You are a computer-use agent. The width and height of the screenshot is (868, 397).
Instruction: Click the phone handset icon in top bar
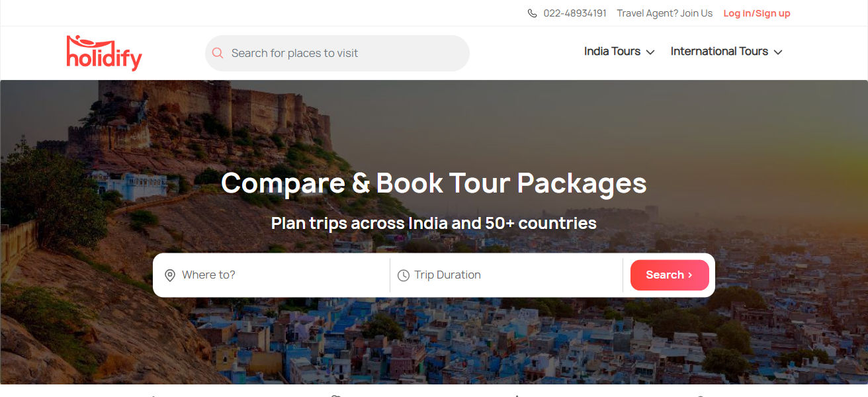[x=532, y=13]
